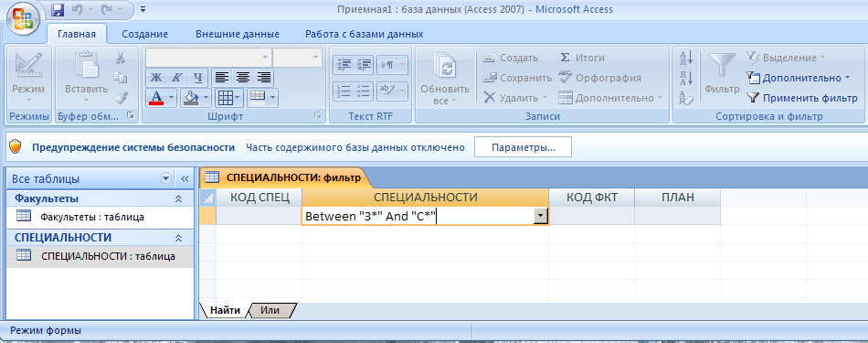Align text left
The height and width of the screenshot is (343, 868).
(221, 78)
